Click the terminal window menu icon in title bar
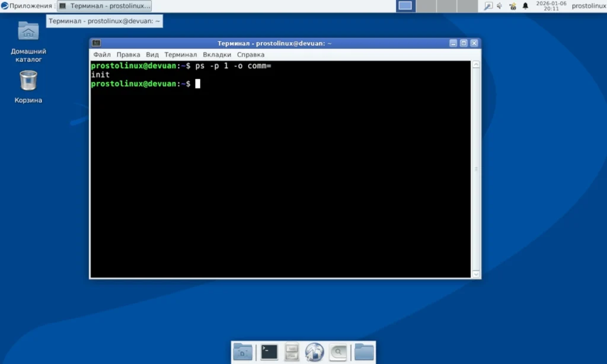Viewport: 607px width, 364px height. tap(97, 43)
